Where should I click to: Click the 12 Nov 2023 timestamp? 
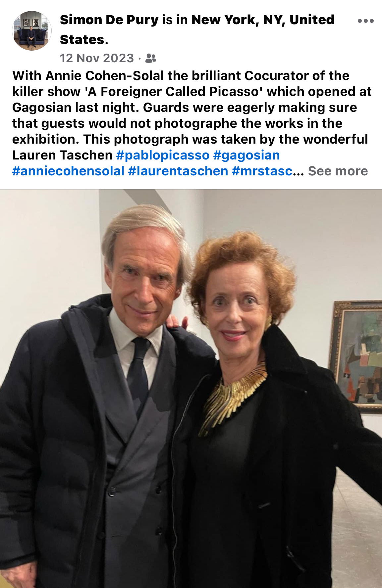[x=97, y=58]
